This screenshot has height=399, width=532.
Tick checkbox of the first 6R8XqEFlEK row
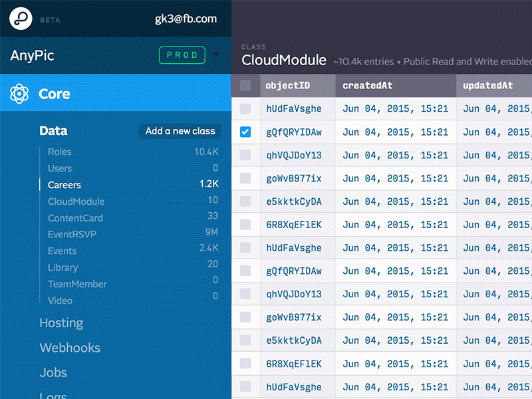pyautogui.click(x=245, y=224)
